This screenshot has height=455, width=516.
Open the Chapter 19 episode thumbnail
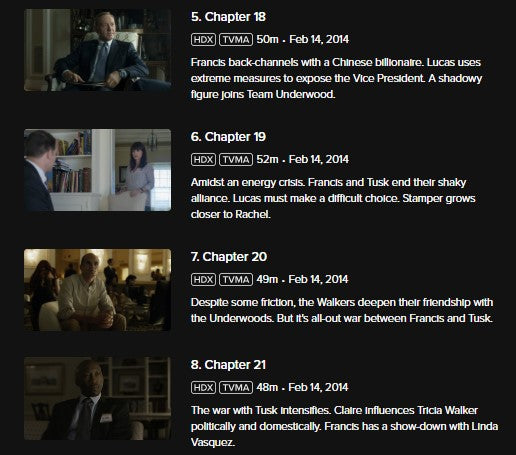[97, 170]
